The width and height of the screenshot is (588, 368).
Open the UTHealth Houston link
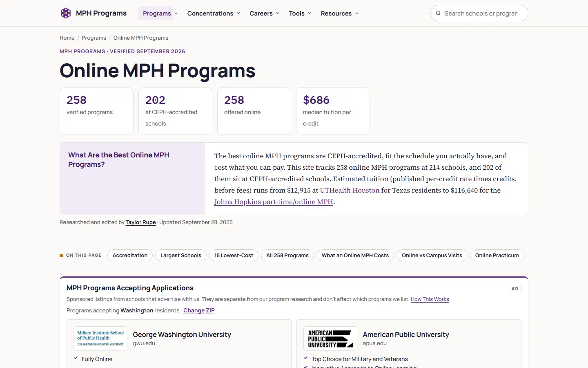click(x=350, y=190)
